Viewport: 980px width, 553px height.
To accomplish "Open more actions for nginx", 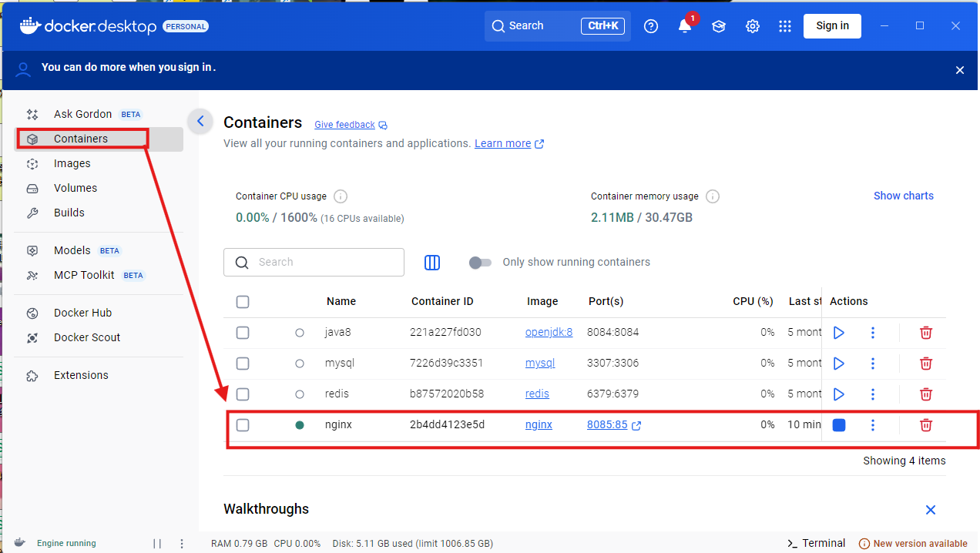I will (x=873, y=425).
